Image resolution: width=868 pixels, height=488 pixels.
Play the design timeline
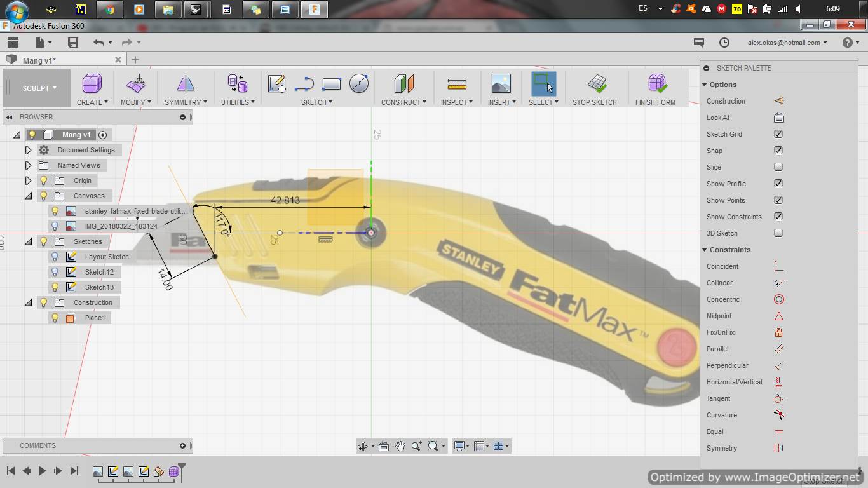click(x=42, y=471)
